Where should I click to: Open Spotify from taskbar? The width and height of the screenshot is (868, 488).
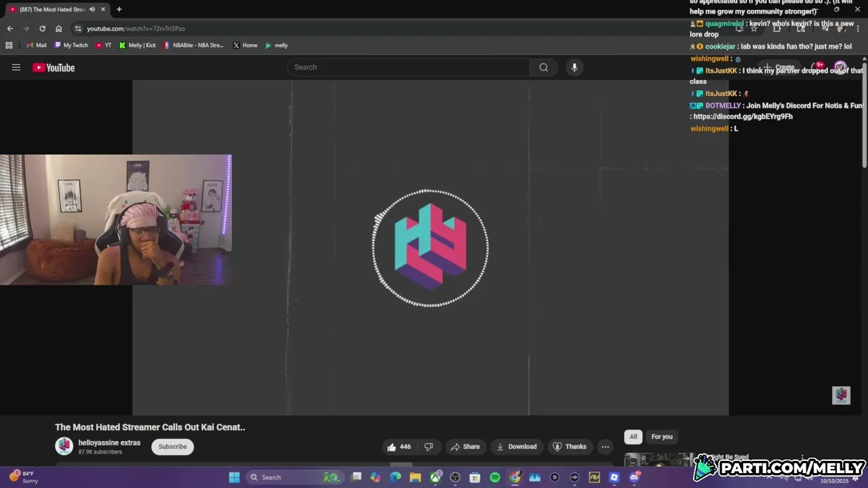[495, 477]
